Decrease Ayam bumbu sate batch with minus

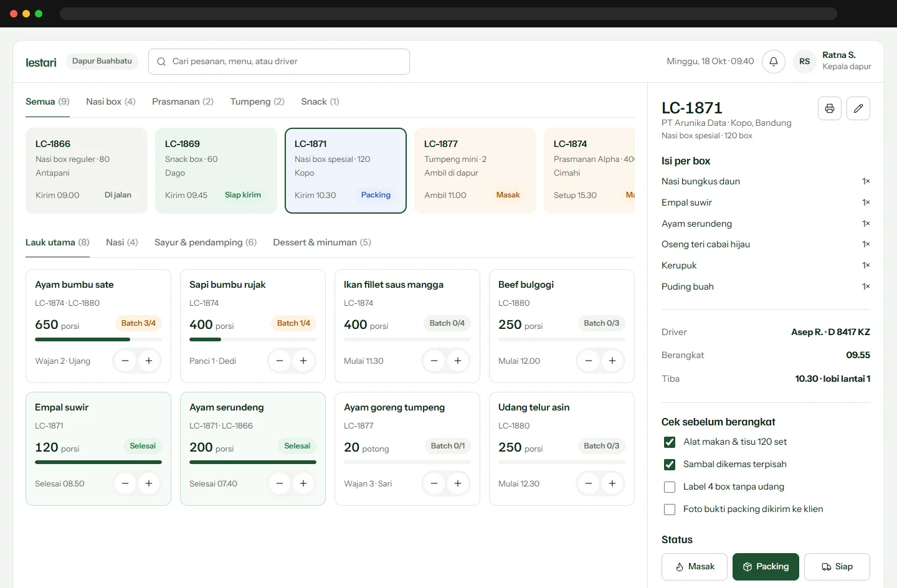coord(125,361)
